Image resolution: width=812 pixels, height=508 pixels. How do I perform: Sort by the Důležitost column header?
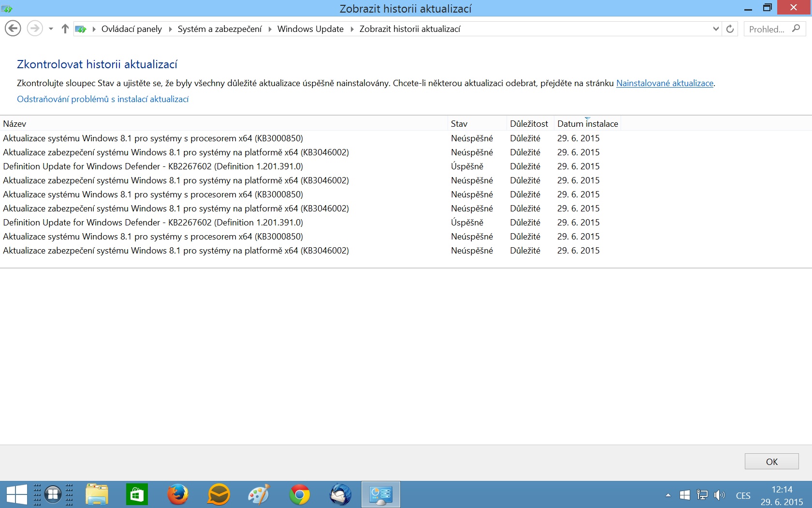click(x=530, y=124)
